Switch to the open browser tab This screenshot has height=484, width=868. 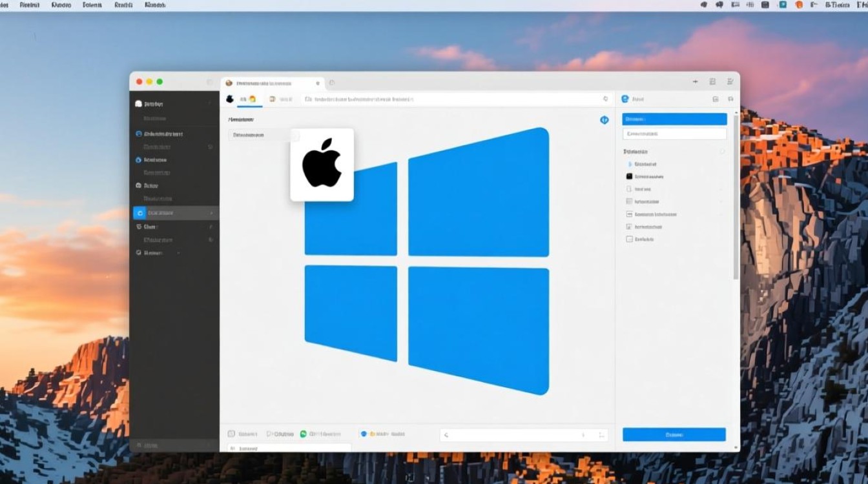click(271, 83)
